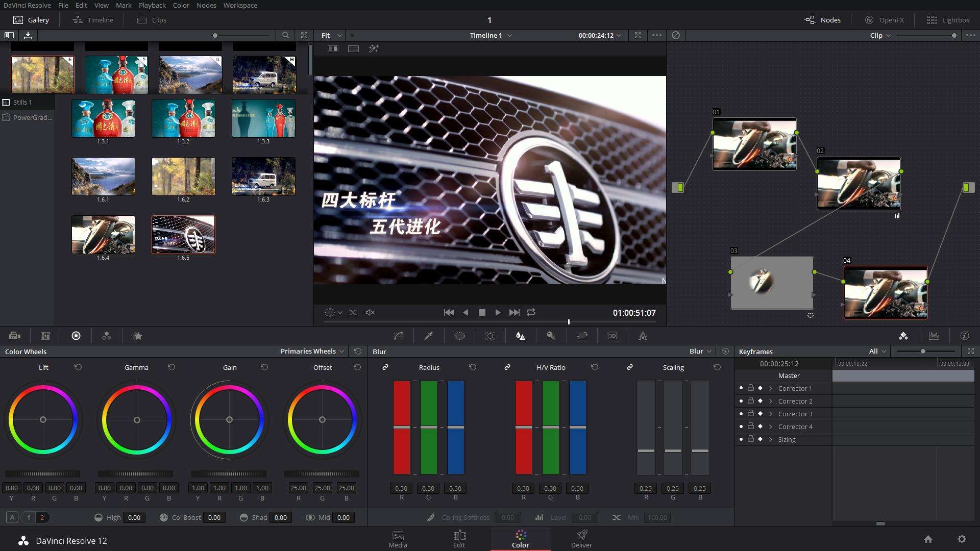The image size is (980, 551).
Task: Reset the Gain color wheel
Action: (x=264, y=367)
